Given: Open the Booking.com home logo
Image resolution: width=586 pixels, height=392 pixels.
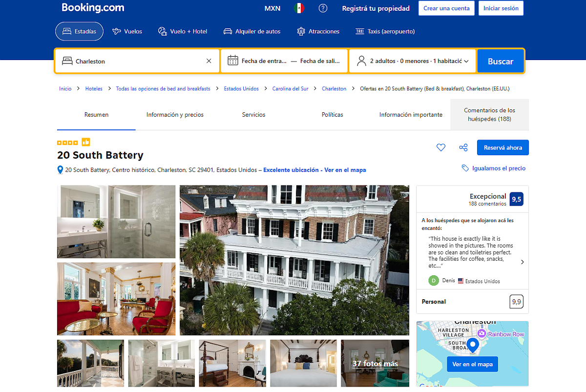Looking at the screenshot, I should [x=93, y=8].
